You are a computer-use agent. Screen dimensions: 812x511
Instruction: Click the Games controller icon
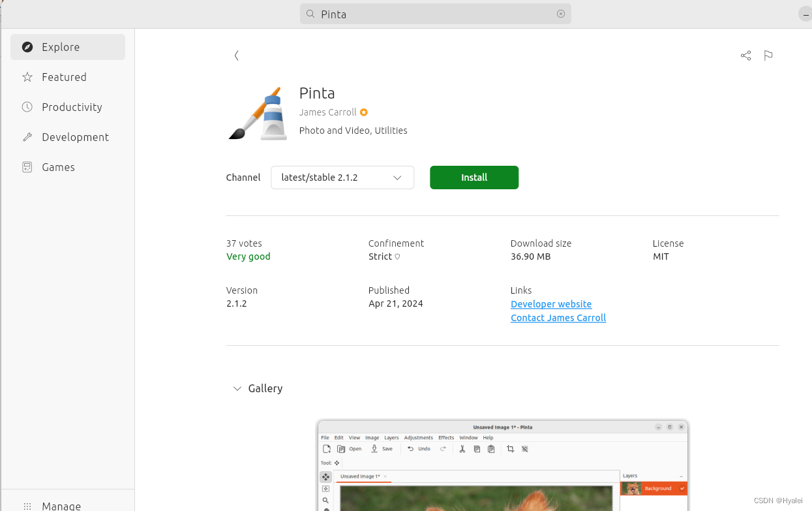[27, 167]
